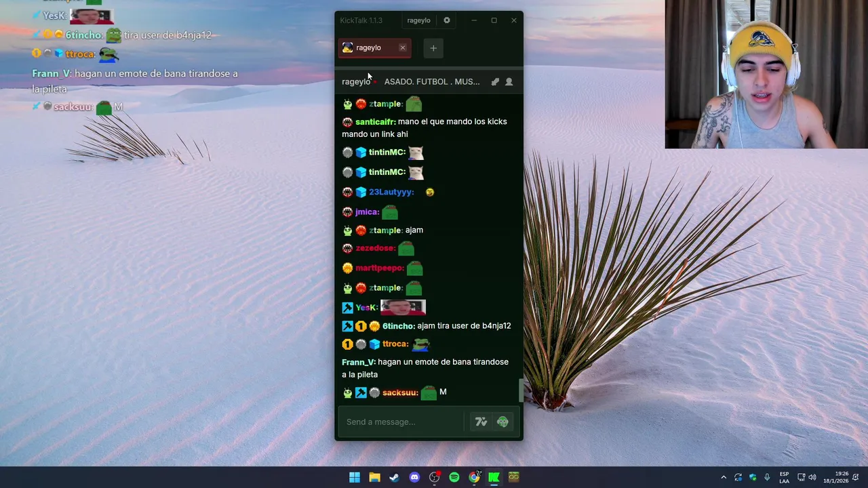Open File Explorer from taskbar
The image size is (868, 488).
(x=374, y=477)
